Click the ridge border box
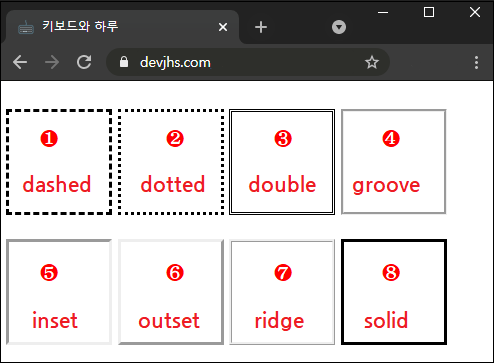 pyautogui.click(x=282, y=292)
